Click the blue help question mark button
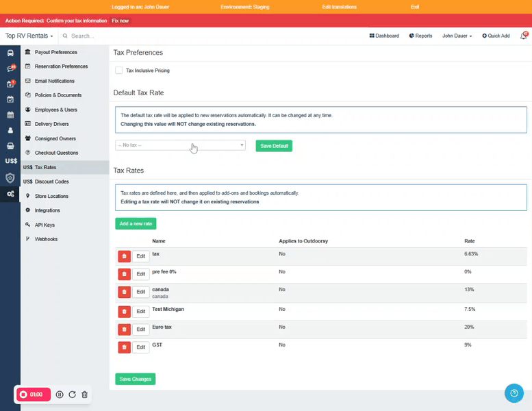 coord(514,393)
